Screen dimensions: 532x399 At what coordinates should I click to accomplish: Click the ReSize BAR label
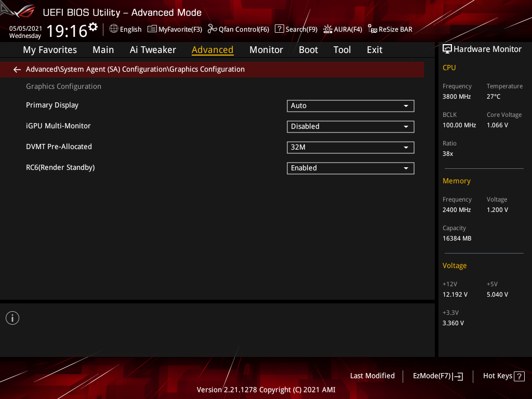[x=395, y=30]
